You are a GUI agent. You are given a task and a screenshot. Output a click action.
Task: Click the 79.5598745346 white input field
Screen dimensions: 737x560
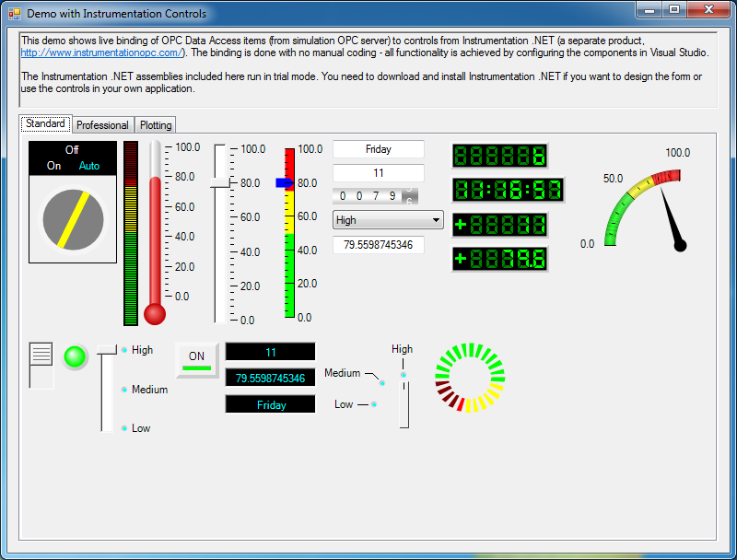pos(378,245)
